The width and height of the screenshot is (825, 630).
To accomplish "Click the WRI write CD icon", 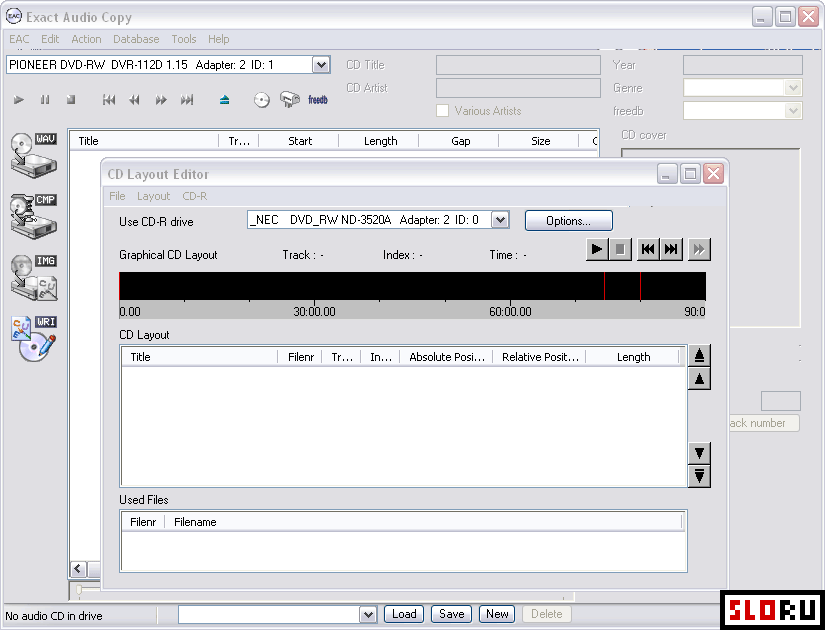I will (x=34, y=338).
